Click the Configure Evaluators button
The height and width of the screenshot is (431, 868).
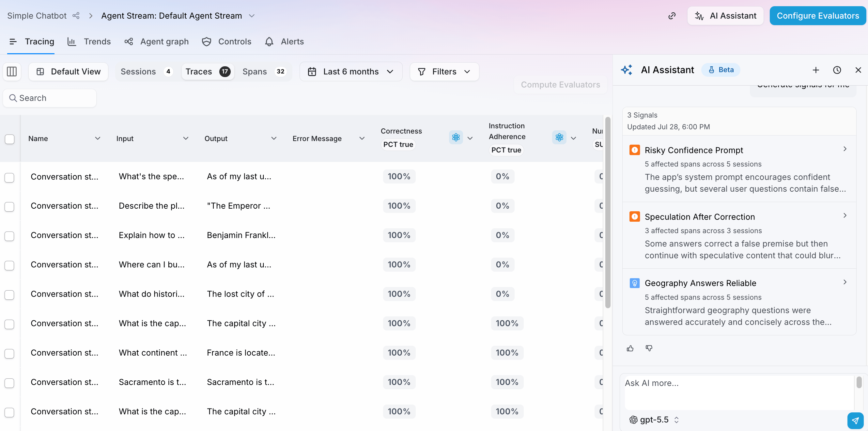pyautogui.click(x=818, y=16)
